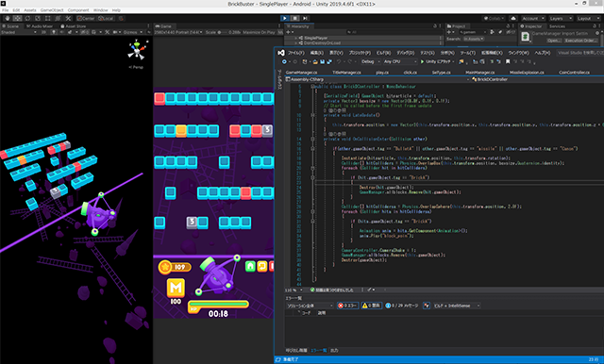Click the Unity Step frame button
Viewport: 604px width, 364px height.
point(305,18)
